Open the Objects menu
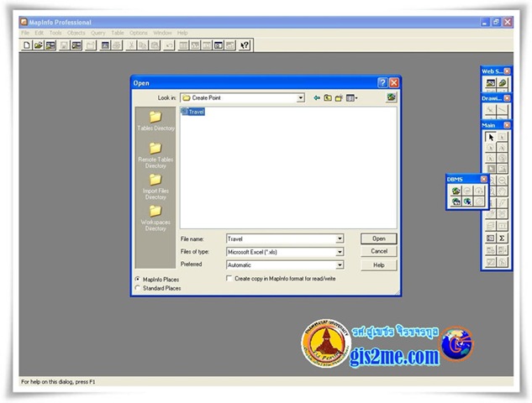Screen dimensions: 532x403 pyautogui.click(x=76, y=33)
